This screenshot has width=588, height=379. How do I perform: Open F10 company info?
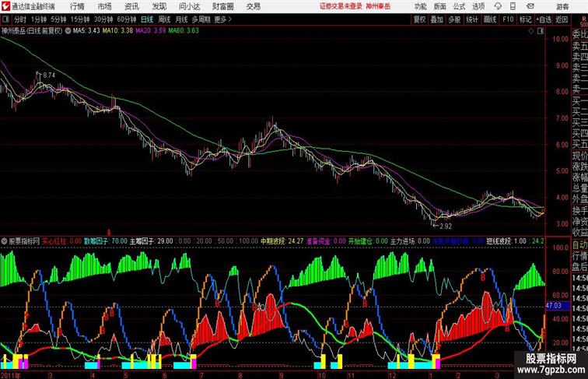(508, 19)
